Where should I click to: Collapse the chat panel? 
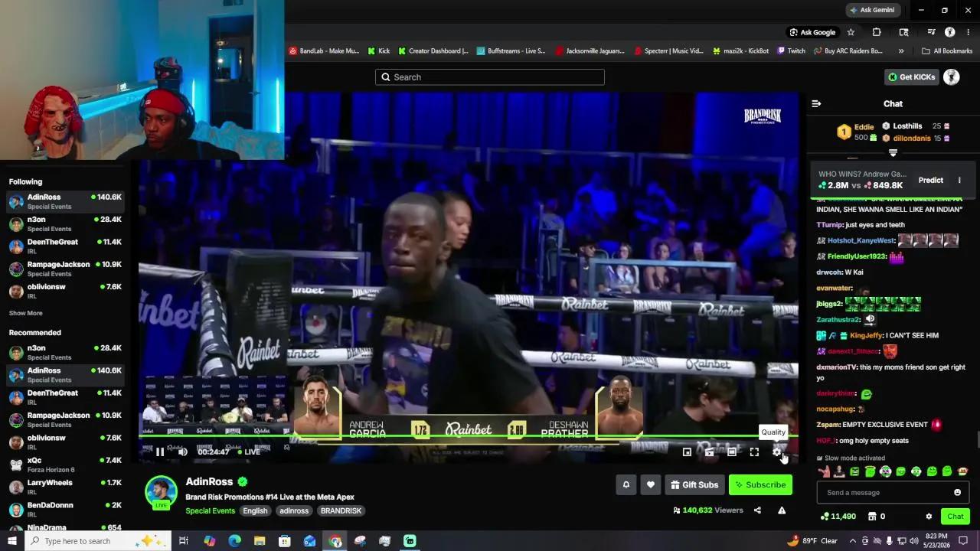pos(816,103)
